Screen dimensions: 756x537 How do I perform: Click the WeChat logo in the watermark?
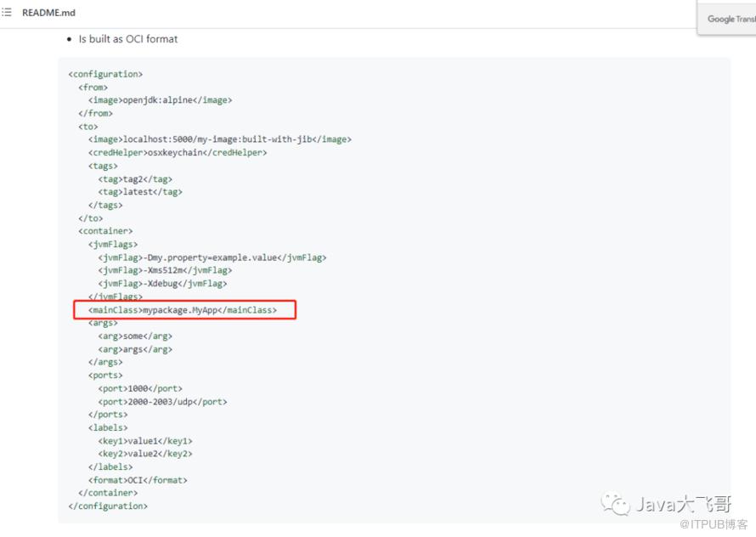(616, 505)
